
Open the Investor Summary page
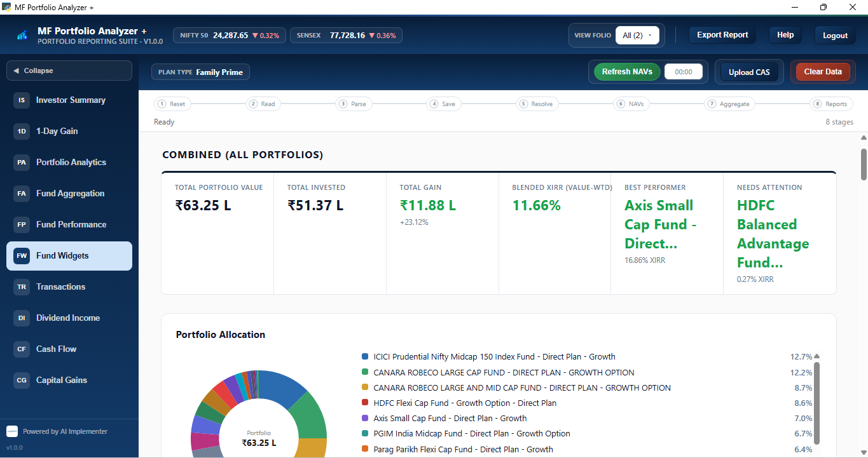point(69,100)
